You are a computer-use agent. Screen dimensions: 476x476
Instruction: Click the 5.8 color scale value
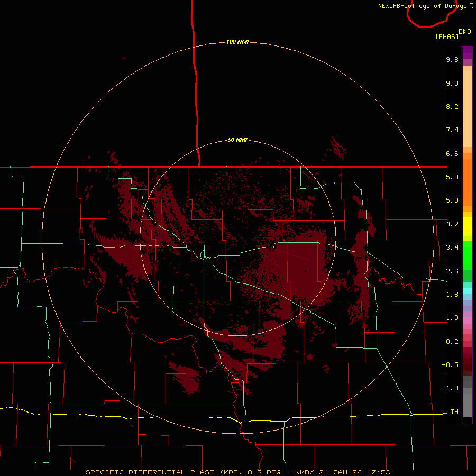(452, 177)
